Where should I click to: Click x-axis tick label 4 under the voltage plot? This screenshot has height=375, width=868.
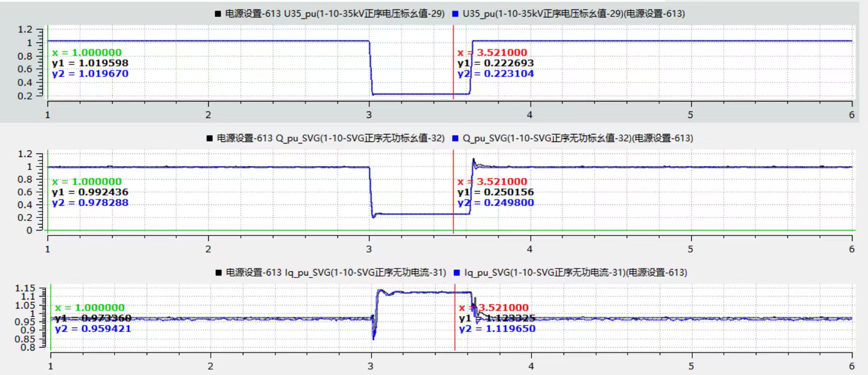coord(530,115)
